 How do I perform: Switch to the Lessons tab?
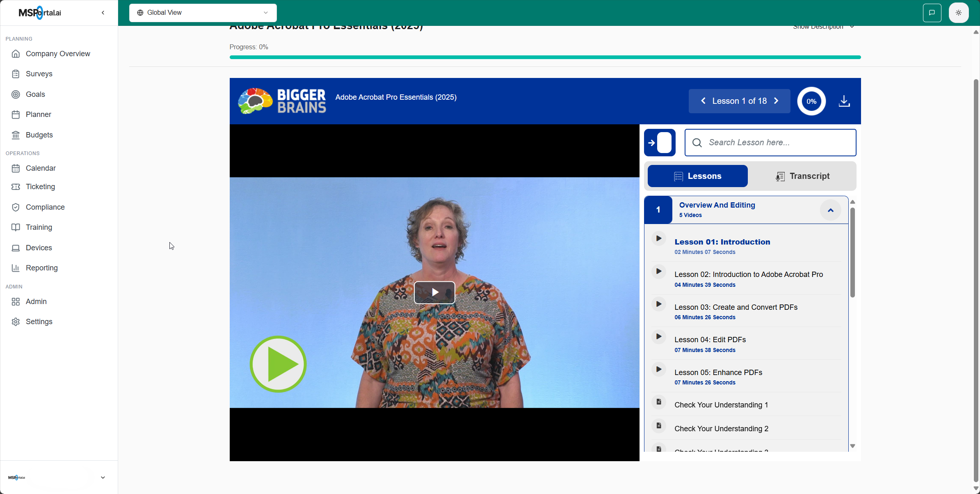coord(698,176)
